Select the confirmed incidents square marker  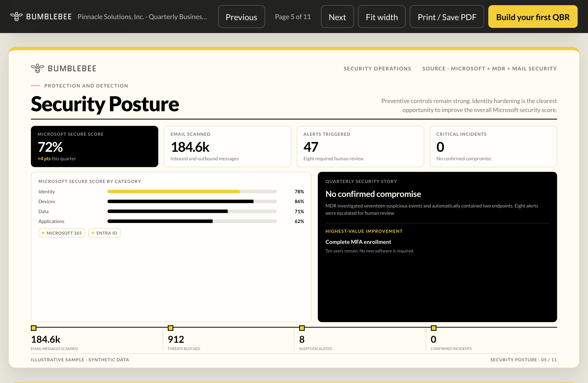[434, 328]
